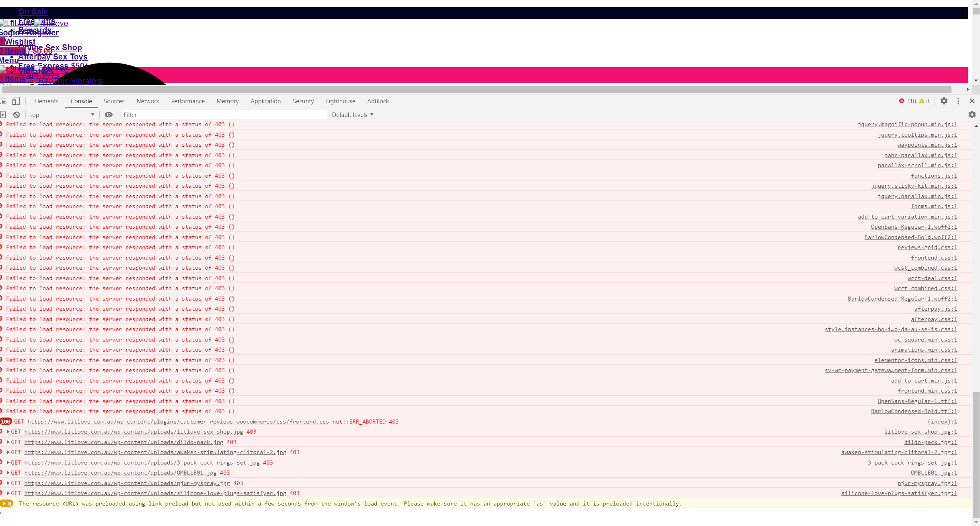Click the yellow warning count badge
The height and width of the screenshot is (526, 980).
click(924, 101)
